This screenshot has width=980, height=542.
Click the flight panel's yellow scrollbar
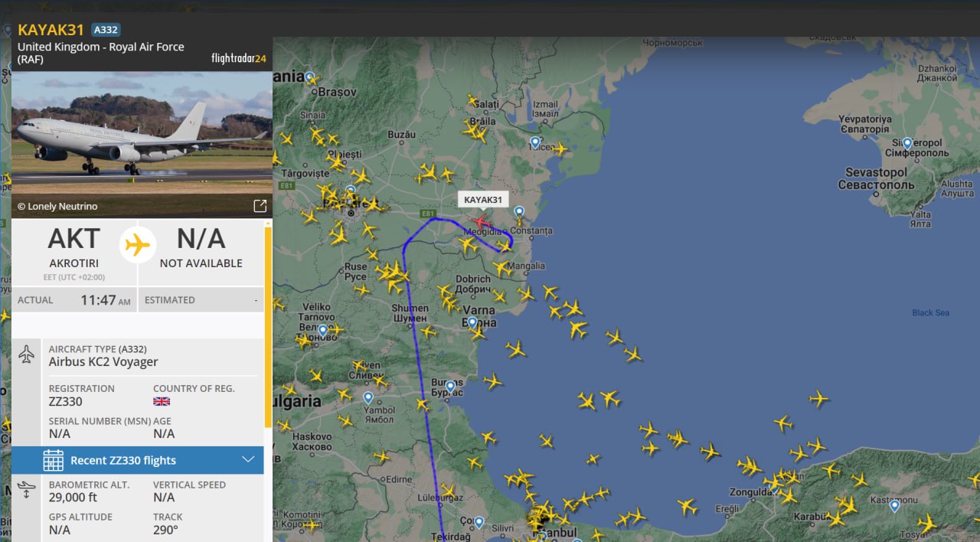click(x=268, y=322)
